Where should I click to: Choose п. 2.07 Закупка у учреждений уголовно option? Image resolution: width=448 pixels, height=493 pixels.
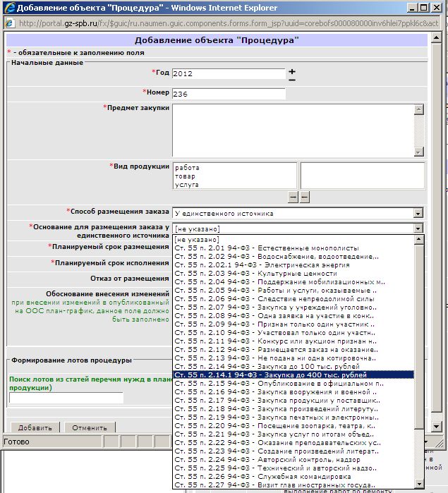[x=293, y=308]
